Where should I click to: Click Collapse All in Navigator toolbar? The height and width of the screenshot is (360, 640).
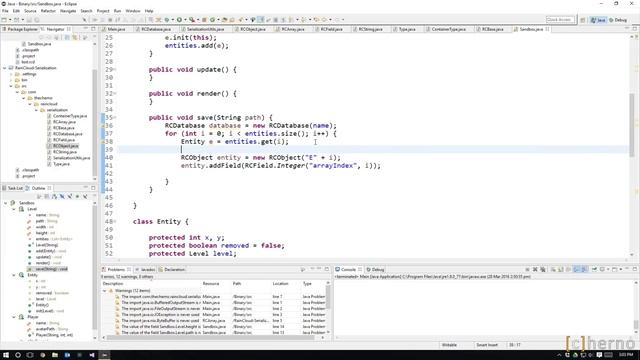click(x=67, y=38)
